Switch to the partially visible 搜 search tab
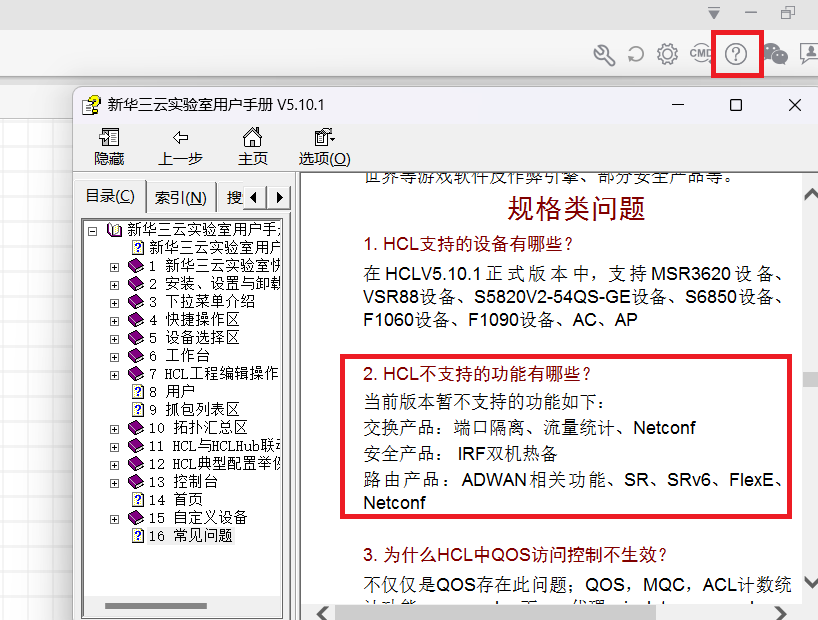 233,198
